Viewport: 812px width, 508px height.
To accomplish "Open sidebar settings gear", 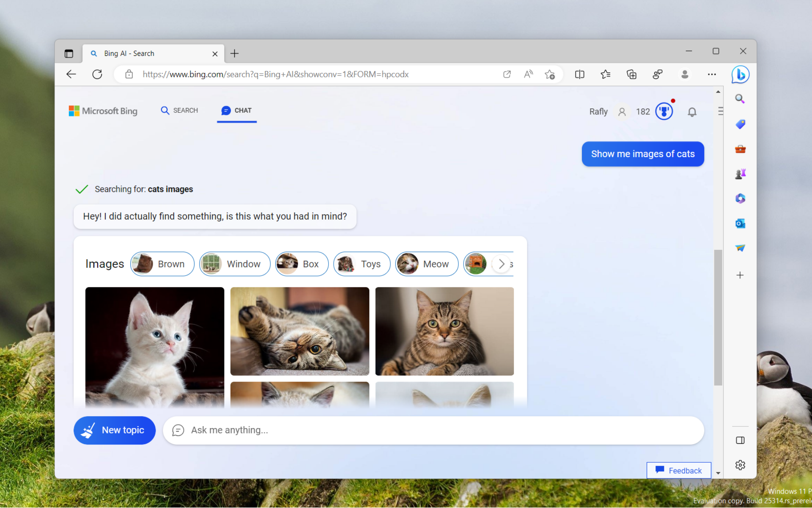I will point(740,465).
